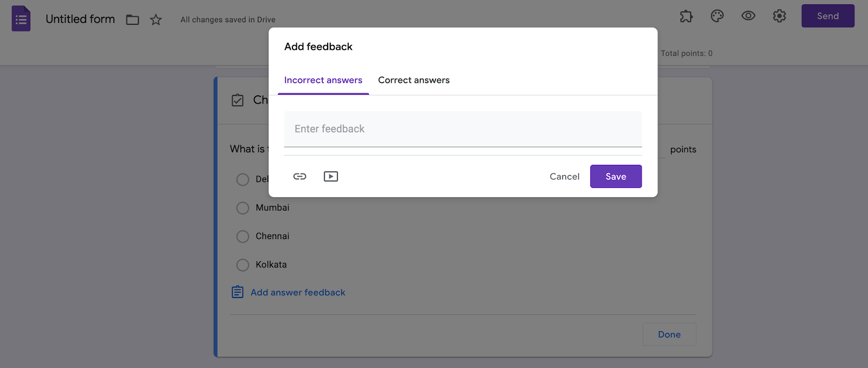Click the Google Forms home icon
Image resolution: width=868 pixels, height=368 pixels.
pyautogui.click(x=21, y=19)
